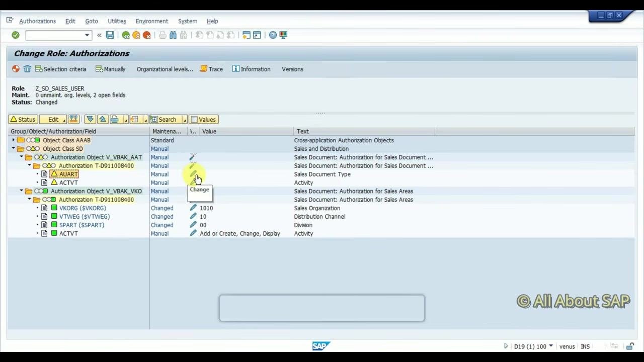Open the Edit button dropdown in tree toolbar

pos(63,120)
